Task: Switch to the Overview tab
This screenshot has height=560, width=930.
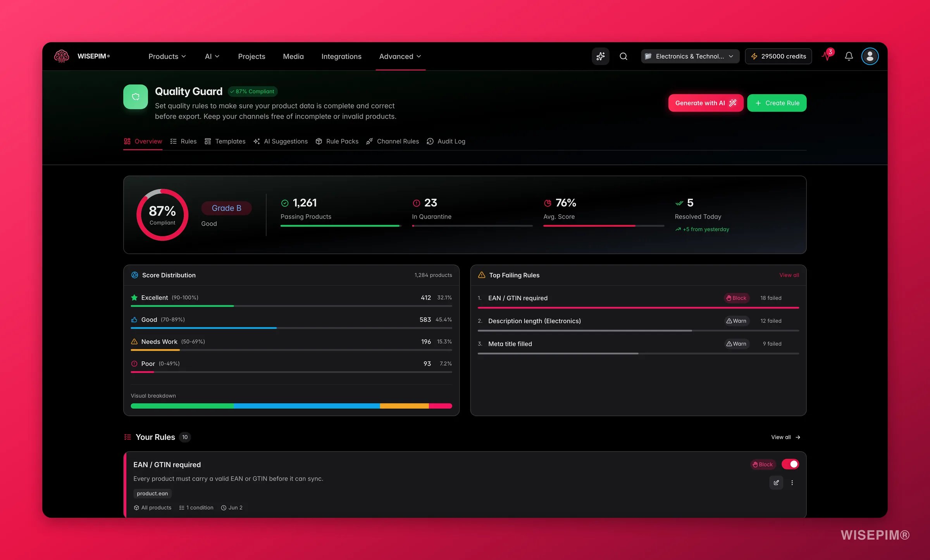Action: pyautogui.click(x=143, y=141)
